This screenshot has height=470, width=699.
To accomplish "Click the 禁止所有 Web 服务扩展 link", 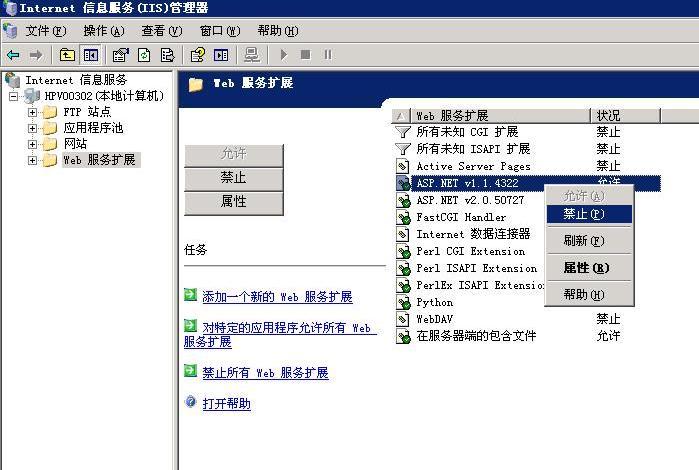I will [x=265, y=373].
